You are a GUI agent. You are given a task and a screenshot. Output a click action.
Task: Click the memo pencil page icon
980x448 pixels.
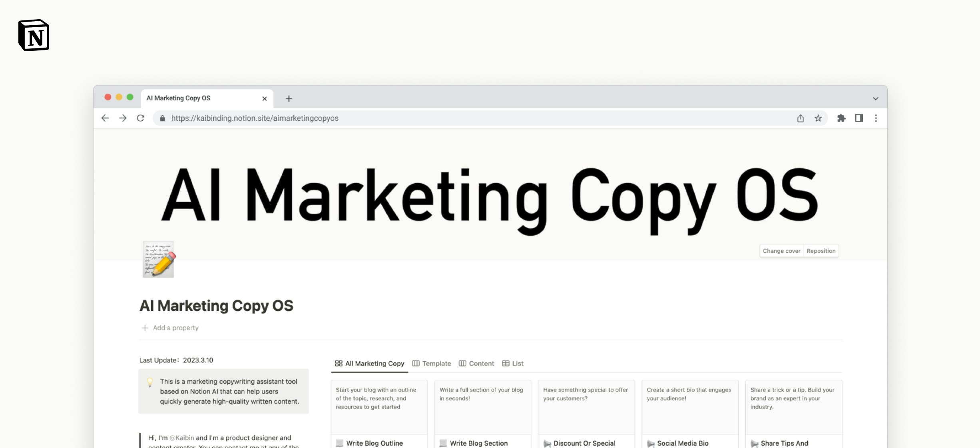click(x=159, y=259)
